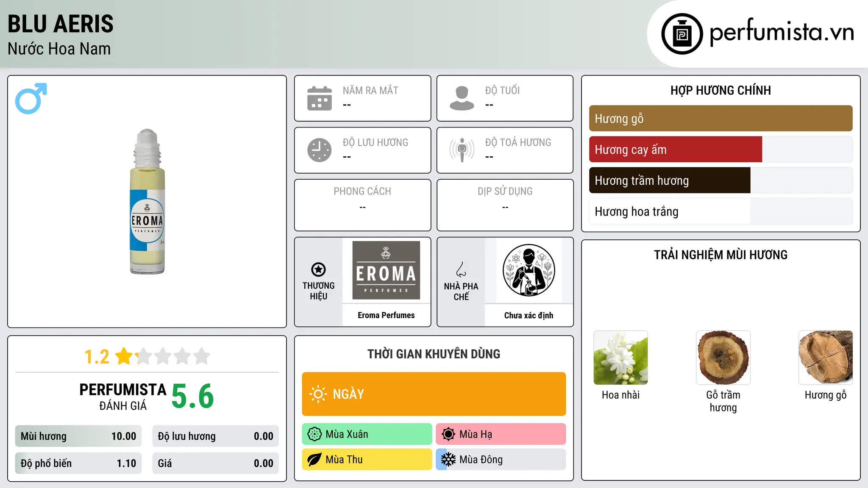Click the DỊP SỬ DỤNG label
Image resolution: width=868 pixels, height=488 pixels.
tap(505, 191)
